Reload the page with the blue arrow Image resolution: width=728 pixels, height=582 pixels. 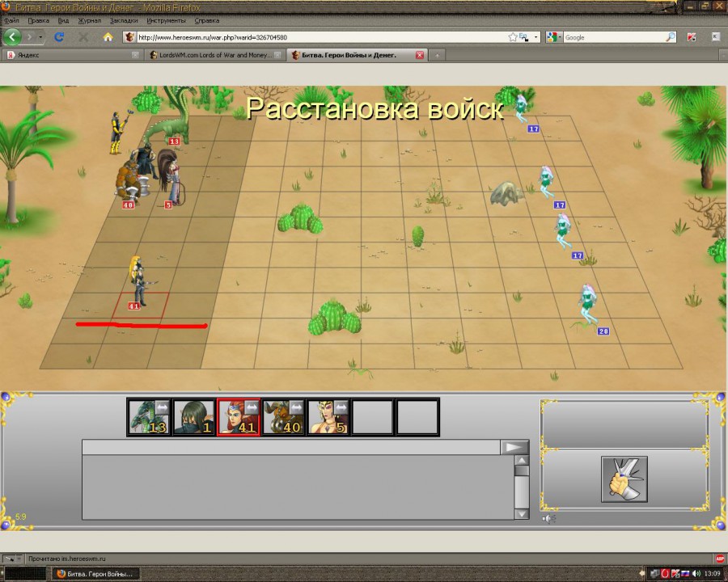point(59,36)
